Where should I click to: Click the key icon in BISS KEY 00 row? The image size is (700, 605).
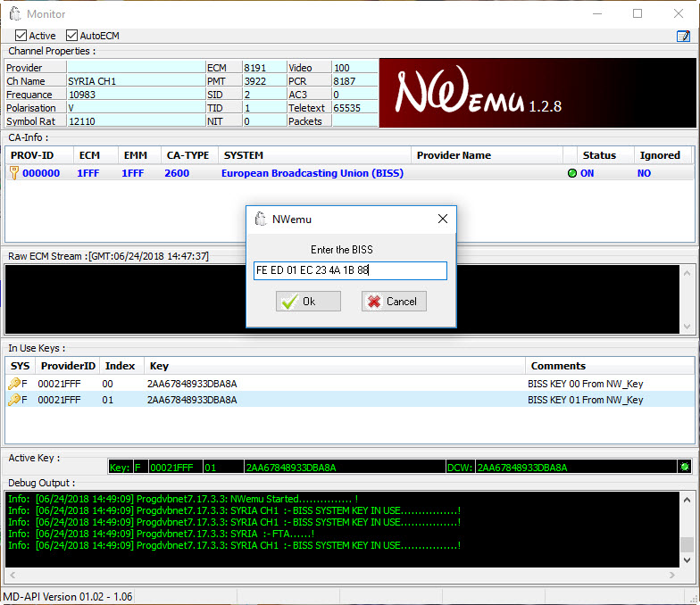tap(14, 384)
